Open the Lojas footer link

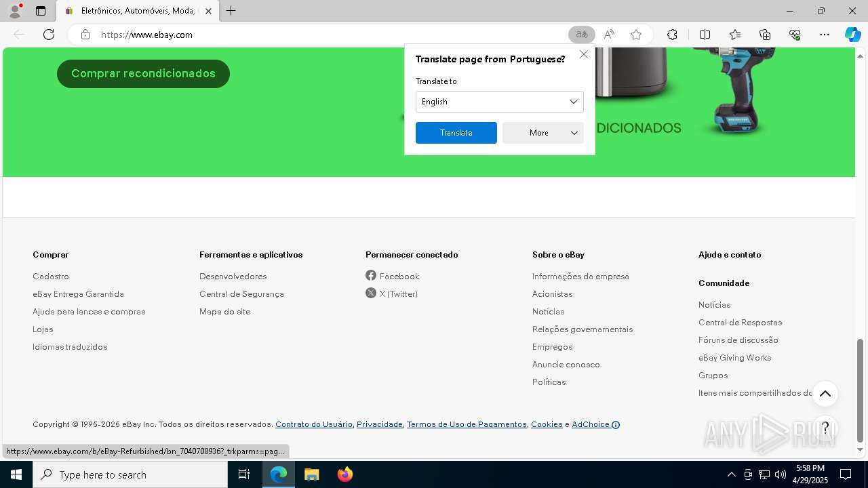click(43, 329)
